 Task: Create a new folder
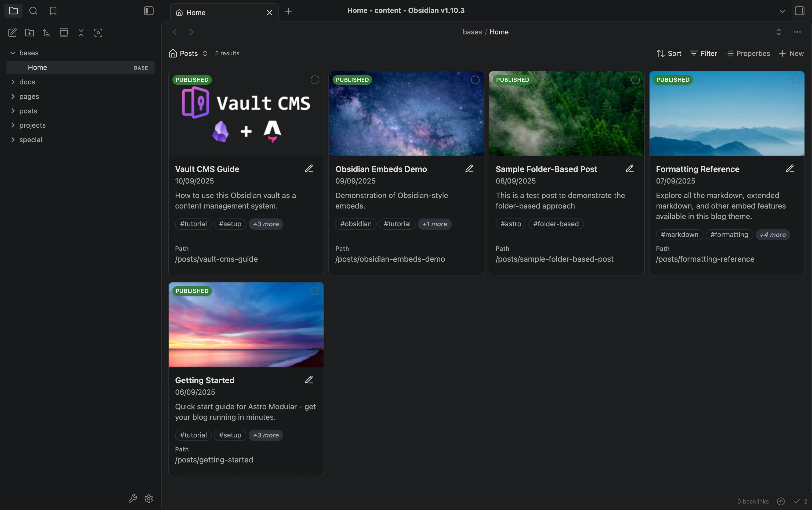(30, 33)
